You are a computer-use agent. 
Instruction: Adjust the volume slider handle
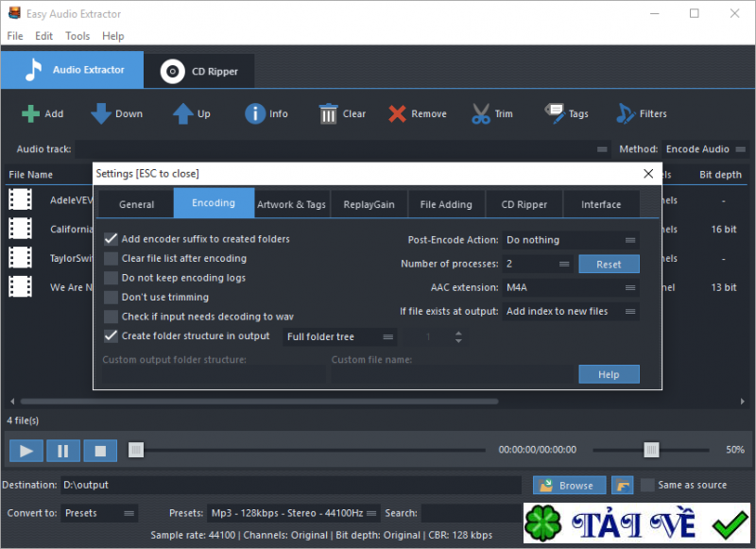click(x=651, y=450)
